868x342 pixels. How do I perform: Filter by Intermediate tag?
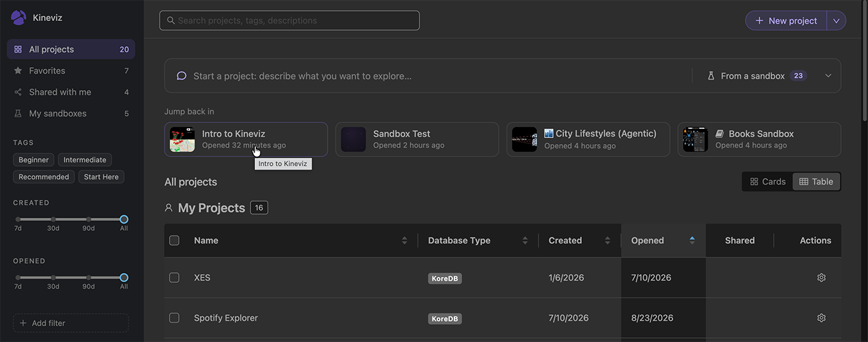tap(85, 160)
